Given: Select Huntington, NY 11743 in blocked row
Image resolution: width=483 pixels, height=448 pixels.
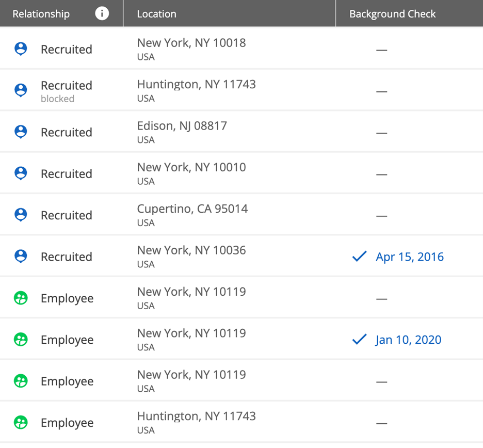Looking at the screenshot, I should 196,84.
